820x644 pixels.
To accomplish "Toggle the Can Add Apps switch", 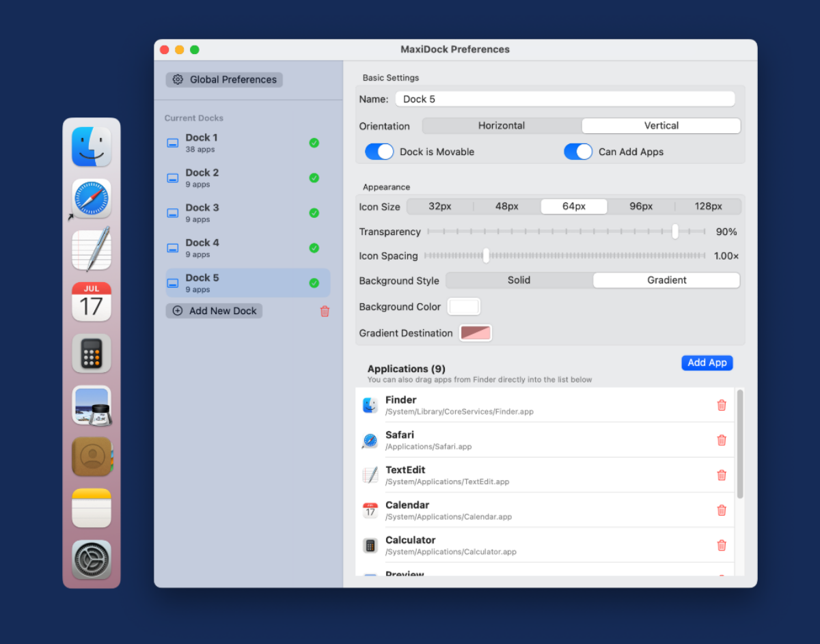I will [x=578, y=152].
